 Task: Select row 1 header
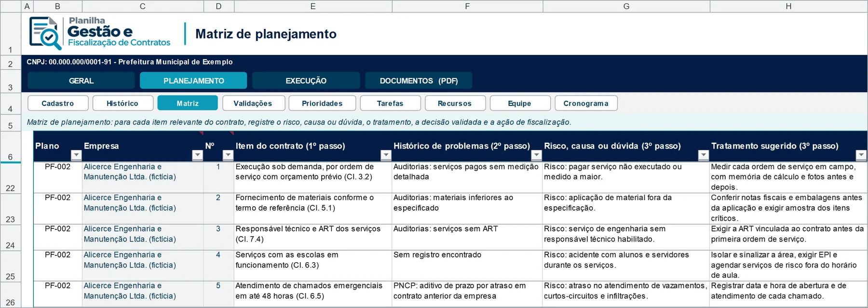pyautogui.click(x=11, y=34)
